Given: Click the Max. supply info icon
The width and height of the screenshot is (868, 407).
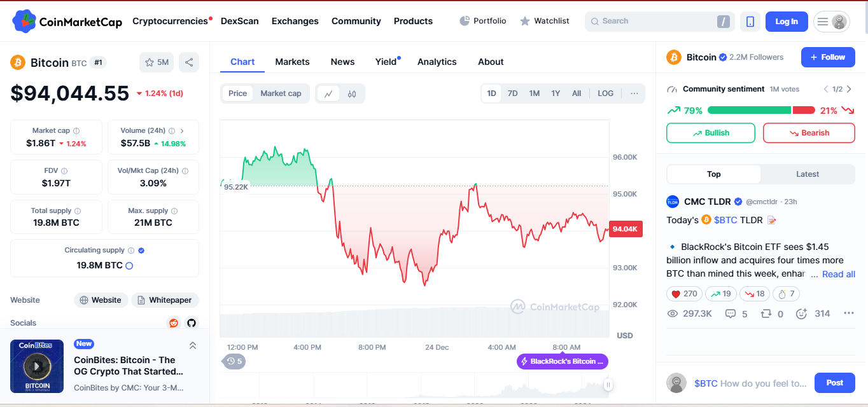Looking at the screenshot, I should click(x=174, y=211).
